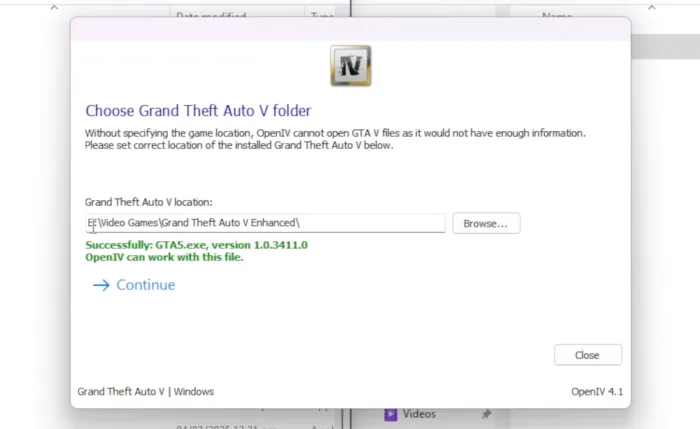Click the 'OpenIV 4.1' version label
The width and height of the screenshot is (700, 429).
point(596,391)
